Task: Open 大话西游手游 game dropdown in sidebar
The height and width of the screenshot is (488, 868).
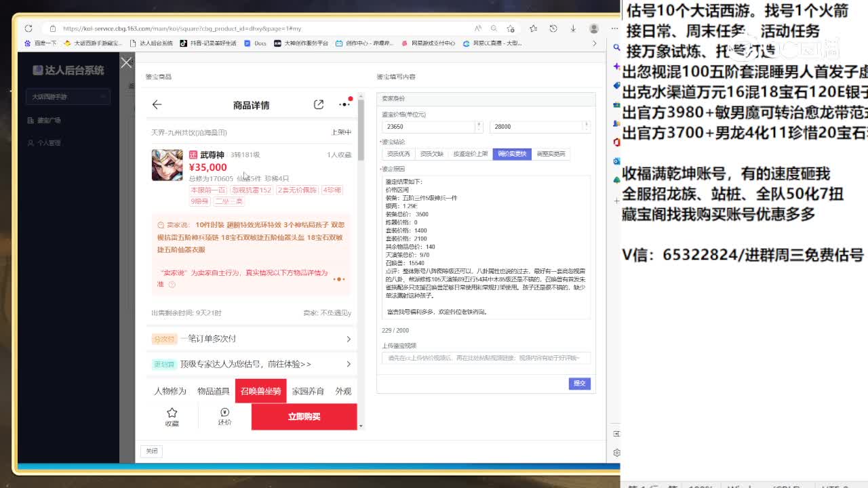Action: pyautogui.click(x=67, y=97)
